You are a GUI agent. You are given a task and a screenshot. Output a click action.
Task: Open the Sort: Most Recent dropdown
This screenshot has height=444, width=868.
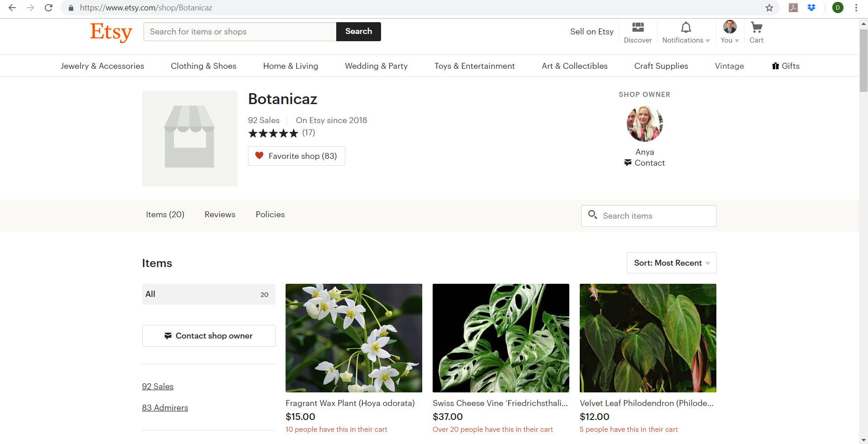[x=671, y=263]
